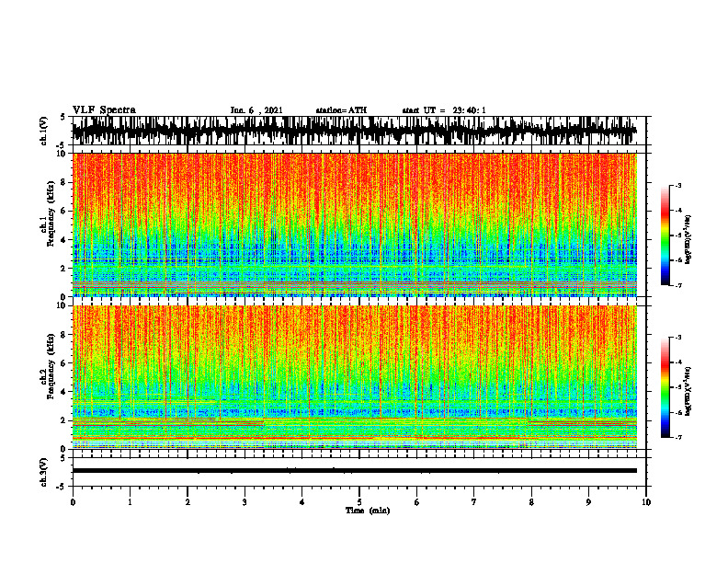Click time axis tick "5"
728x563 pixels.
coord(359,502)
